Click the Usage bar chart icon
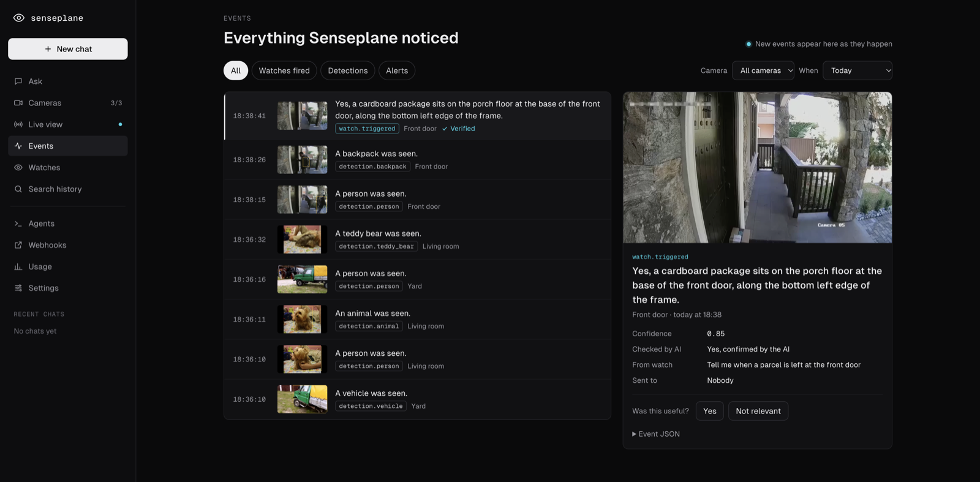The image size is (980, 482). [x=18, y=266]
